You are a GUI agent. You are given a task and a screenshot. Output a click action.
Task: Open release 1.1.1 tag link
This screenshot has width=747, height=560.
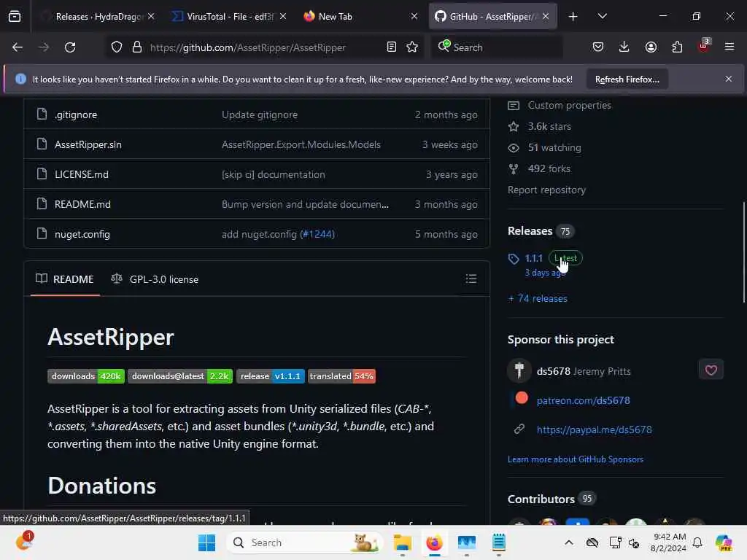coord(533,259)
